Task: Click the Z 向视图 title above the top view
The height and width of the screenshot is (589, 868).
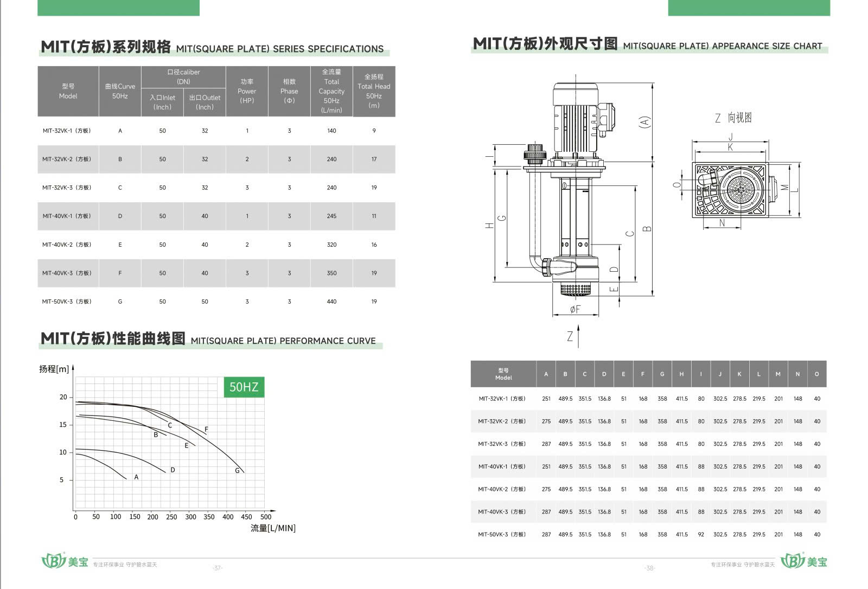Action: click(733, 118)
